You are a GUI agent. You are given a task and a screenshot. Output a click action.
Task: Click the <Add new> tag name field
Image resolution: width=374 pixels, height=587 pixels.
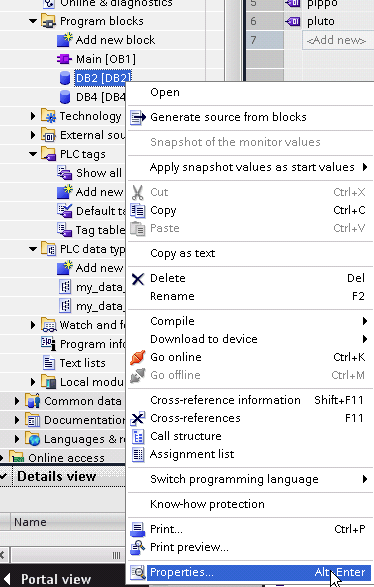tap(336, 40)
